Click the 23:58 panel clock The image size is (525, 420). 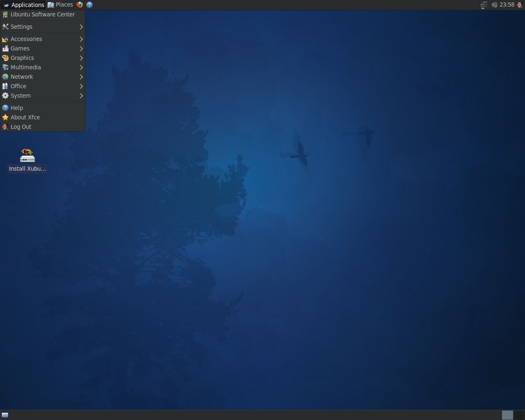(x=507, y=5)
